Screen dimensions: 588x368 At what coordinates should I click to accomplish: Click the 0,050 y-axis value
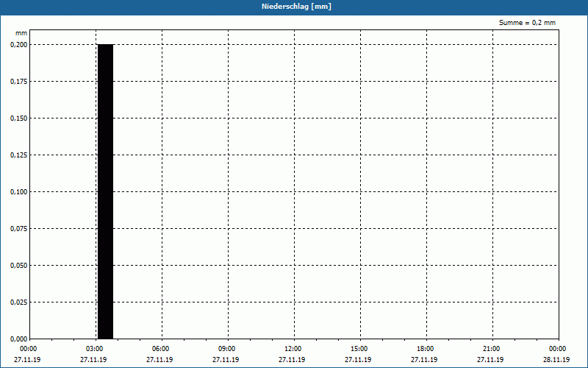pyautogui.click(x=19, y=265)
